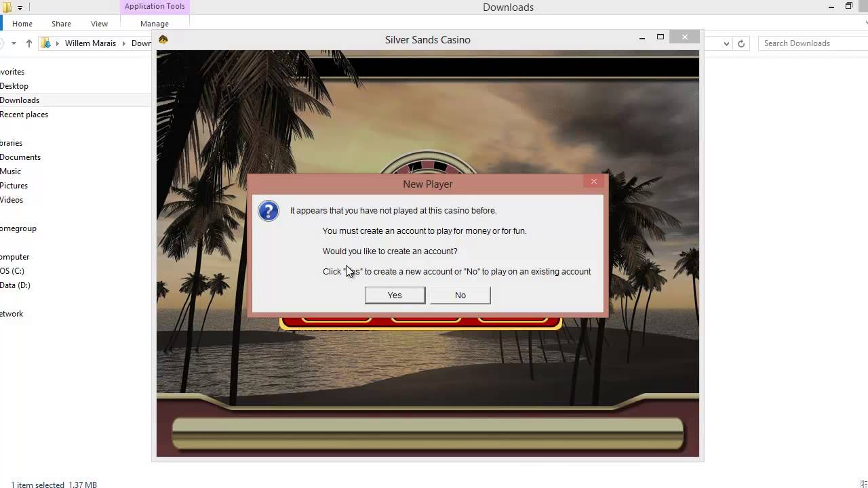Click Yes to create a new account
The width and height of the screenshot is (868, 488).
395,295
